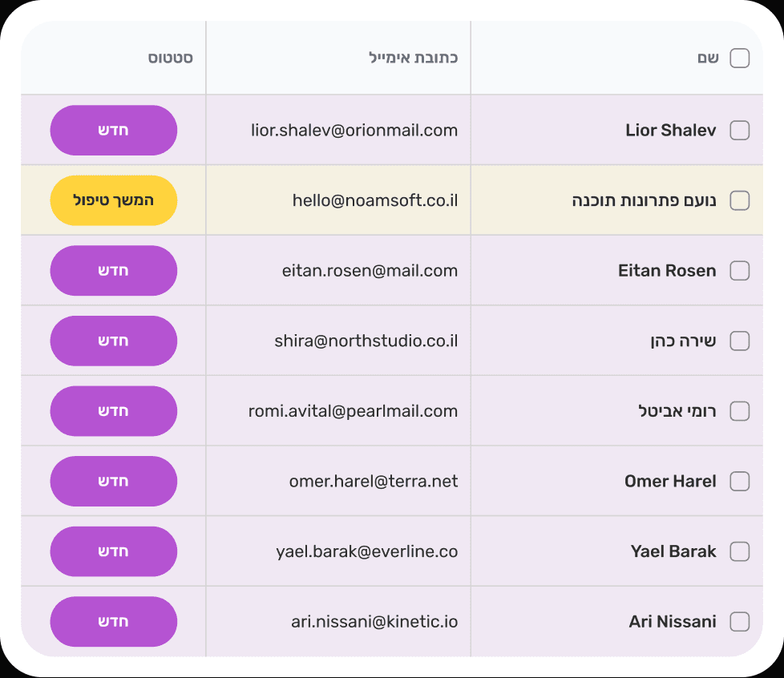
Task: Select the Ari Nissani name cell
Action: 673,622
